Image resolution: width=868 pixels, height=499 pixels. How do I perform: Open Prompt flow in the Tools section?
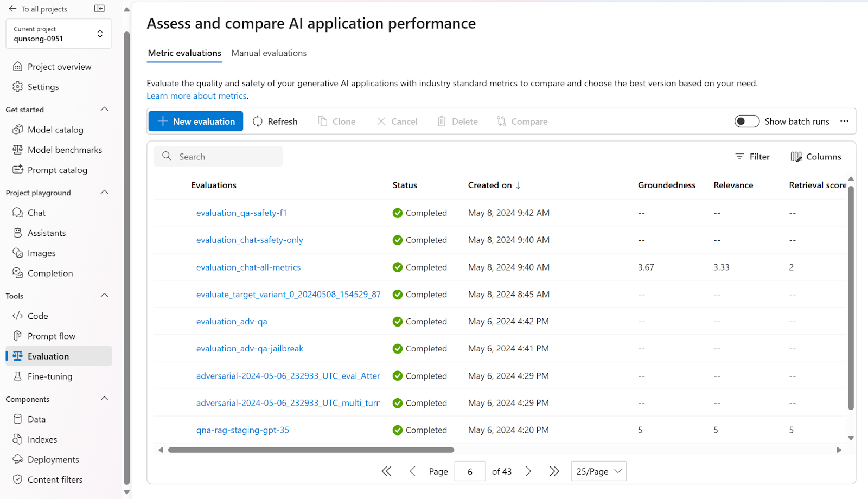[x=51, y=336]
